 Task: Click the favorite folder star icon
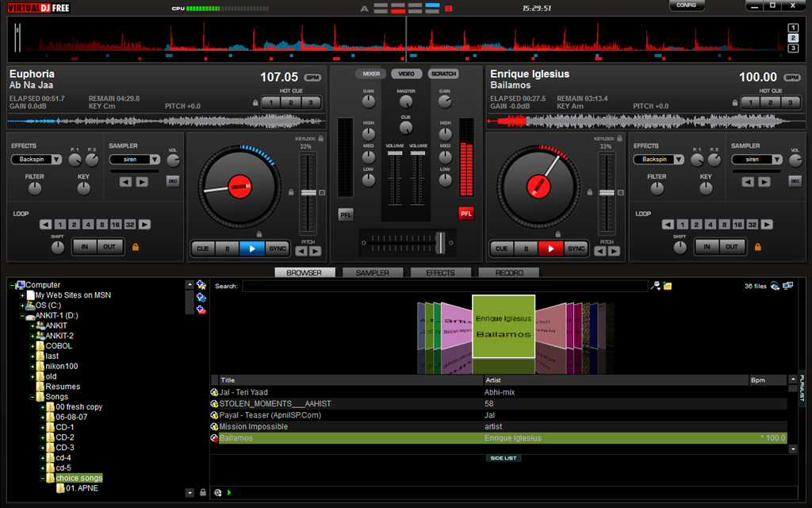click(x=201, y=285)
